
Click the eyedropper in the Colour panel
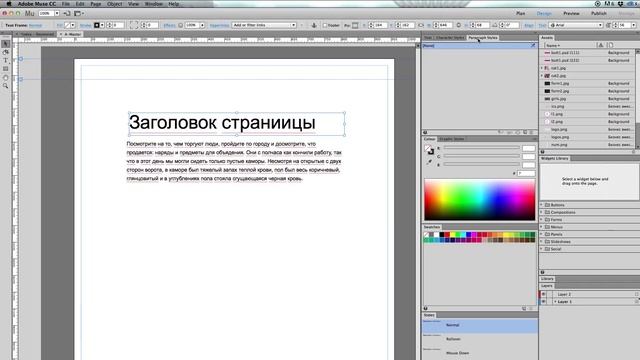click(429, 162)
